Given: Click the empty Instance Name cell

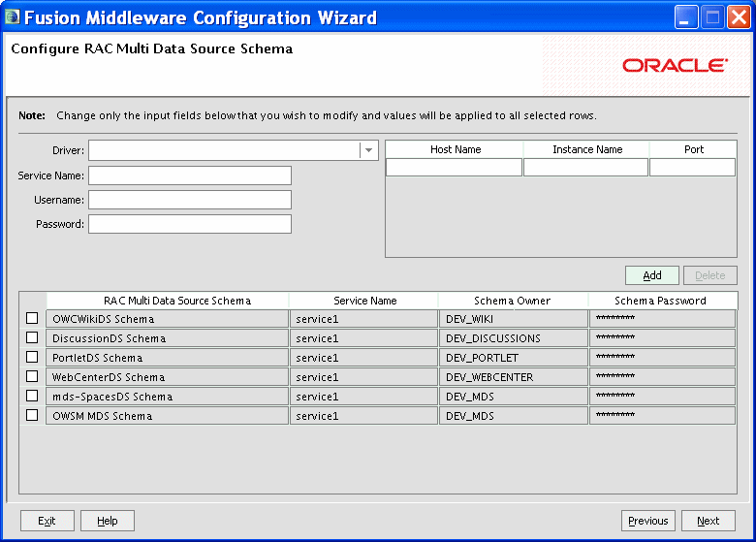Looking at the screenshot, I should pos(585,168).
